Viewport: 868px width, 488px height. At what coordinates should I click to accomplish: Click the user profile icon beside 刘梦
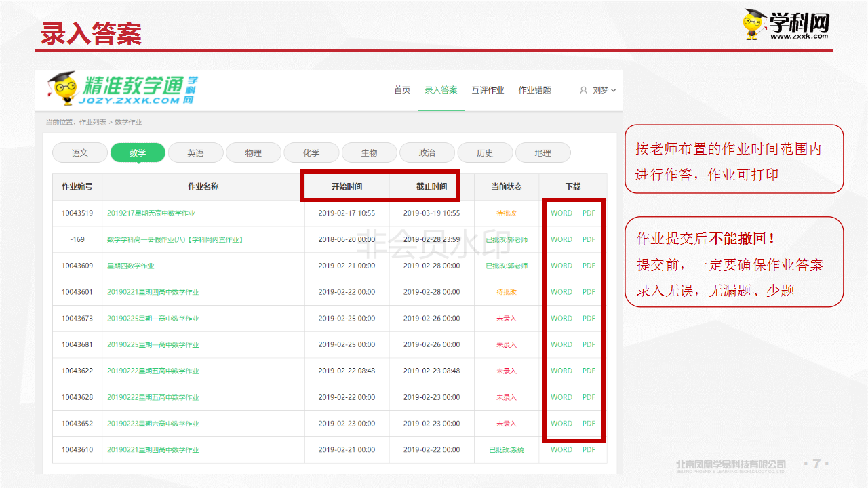coord(582,89)
